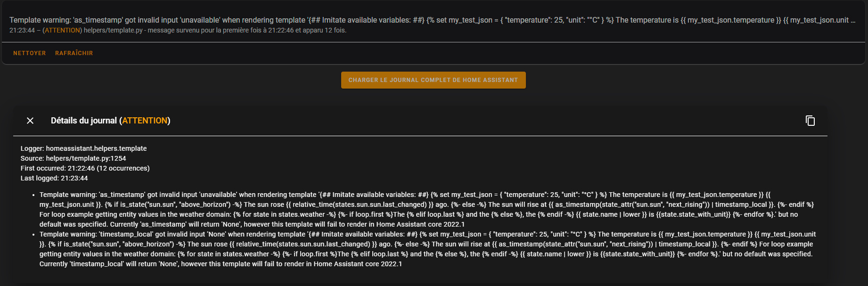The image size is (868, 286).
Task: Click the '(12 occurrences)' text in the details
Action: 123,168
